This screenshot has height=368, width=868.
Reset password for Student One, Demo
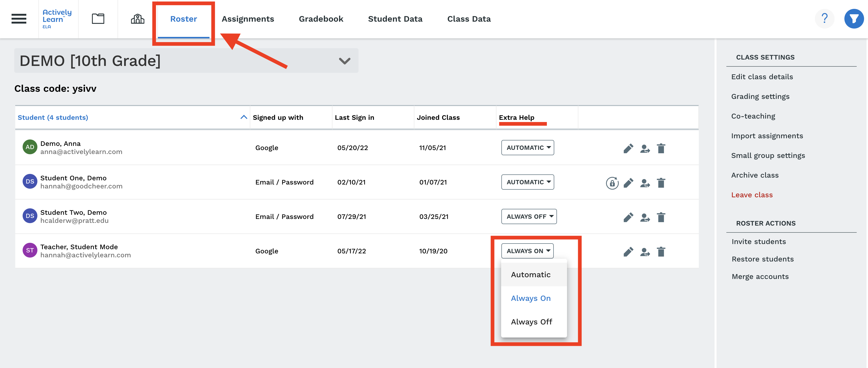click(x=612, y=183)
